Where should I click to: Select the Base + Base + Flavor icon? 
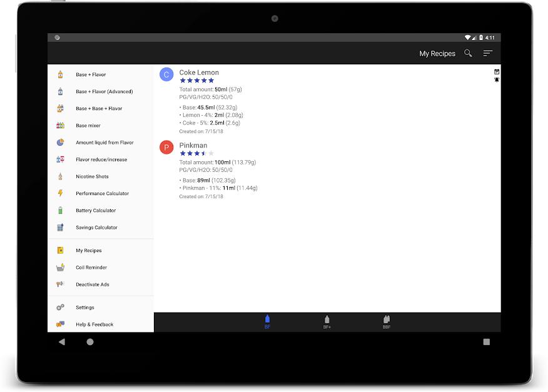point(60,108)
